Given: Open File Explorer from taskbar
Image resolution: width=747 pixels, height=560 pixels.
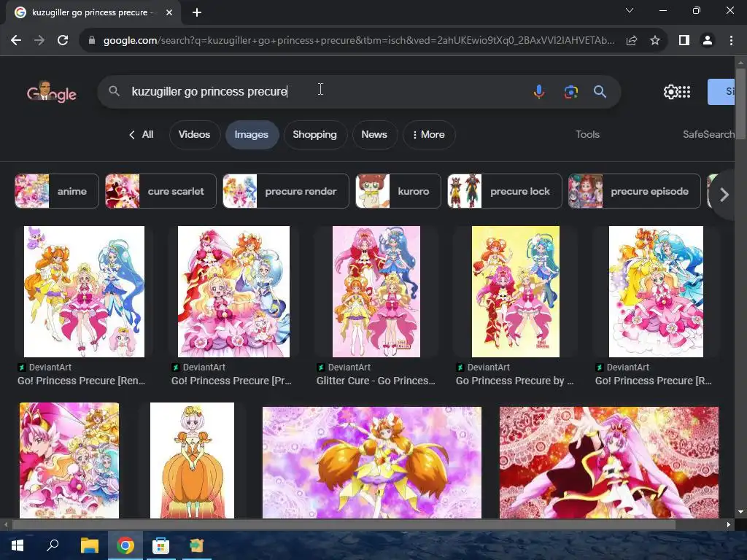Looking at the screenshot, I should 89,545.
